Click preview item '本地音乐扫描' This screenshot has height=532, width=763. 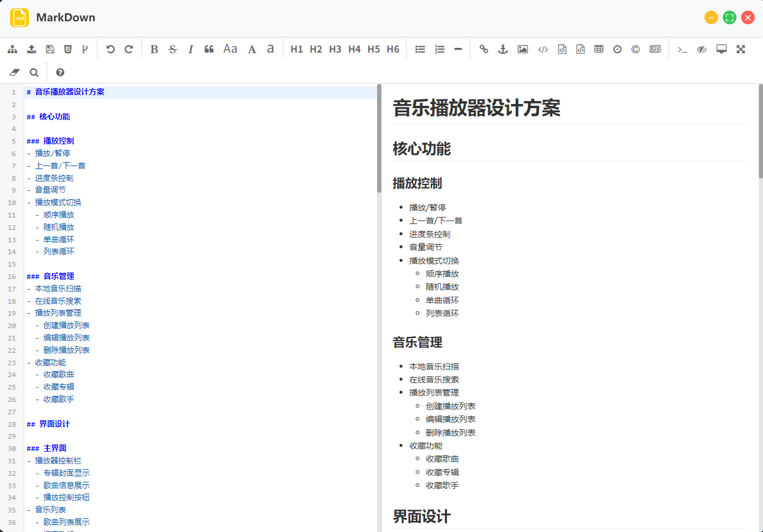pyautogui.click(x=434, y=366)
